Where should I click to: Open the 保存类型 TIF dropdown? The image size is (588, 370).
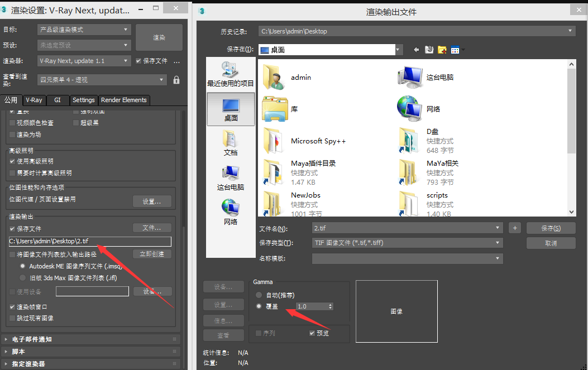(x=407, y=243)
